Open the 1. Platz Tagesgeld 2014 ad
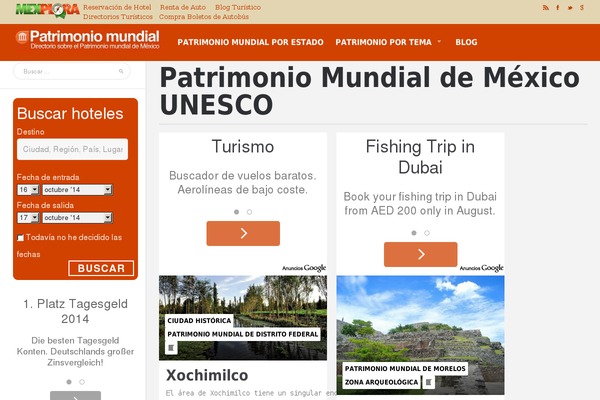The image size is (600, 400). (75, 311)
